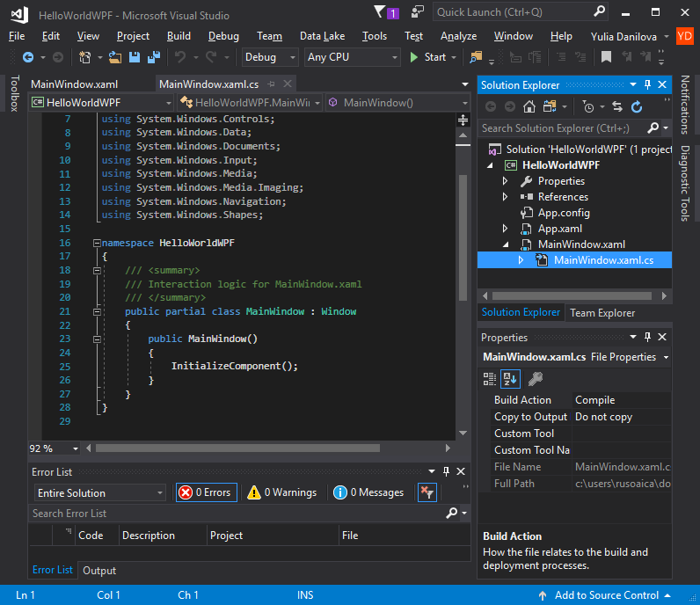Pin the Error List panel
Image resolution: width=700 pixels, height=605 pixels.
point(446,471)
